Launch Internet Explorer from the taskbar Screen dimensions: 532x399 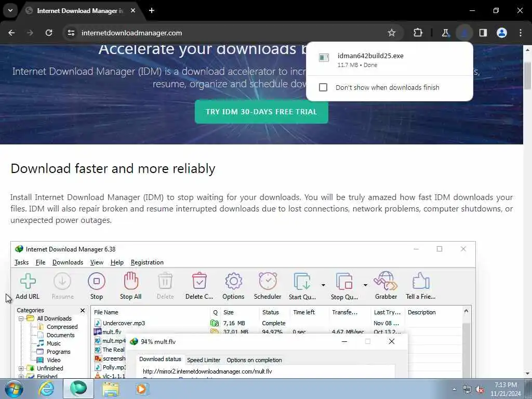tap(46, 389)
